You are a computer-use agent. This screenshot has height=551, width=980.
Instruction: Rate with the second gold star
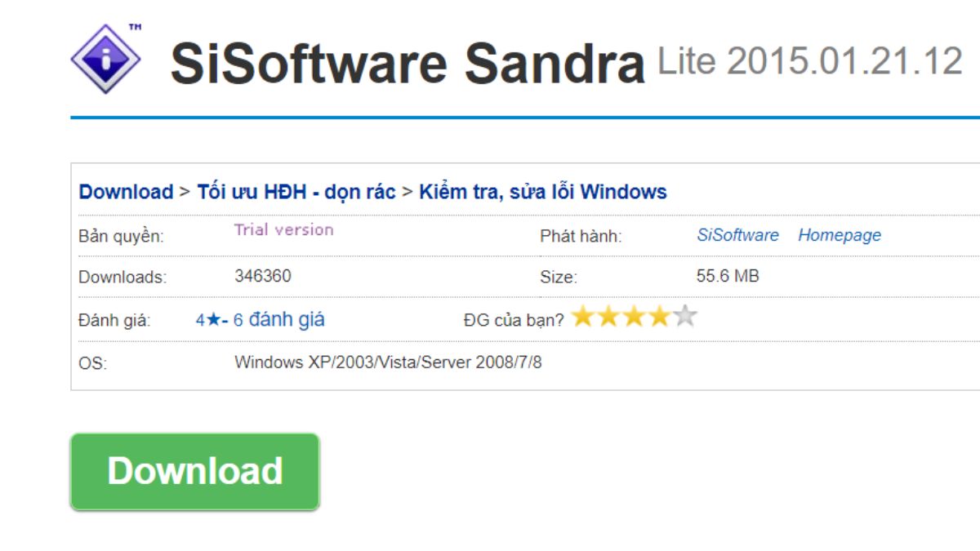[x=608, y=316]
